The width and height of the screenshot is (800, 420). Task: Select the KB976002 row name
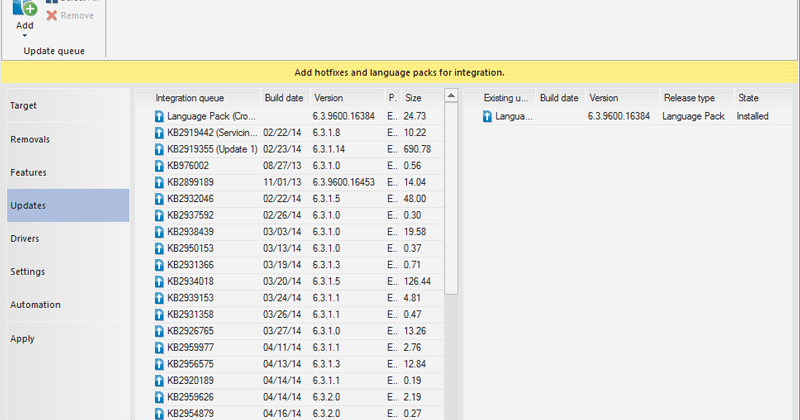[188, 165]
